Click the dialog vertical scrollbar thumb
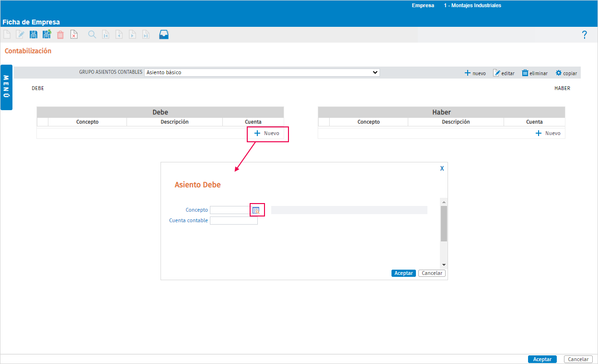598x364 pixels. click(444, 224)
